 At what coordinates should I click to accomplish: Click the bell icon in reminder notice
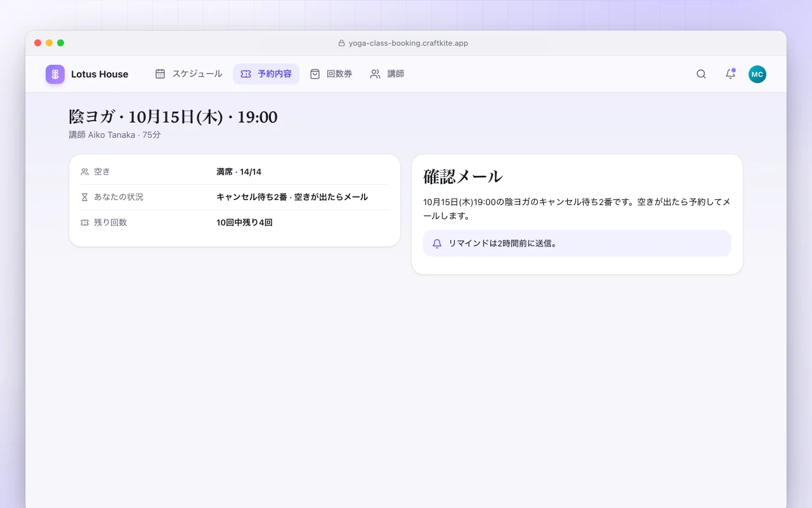[437, 243]
